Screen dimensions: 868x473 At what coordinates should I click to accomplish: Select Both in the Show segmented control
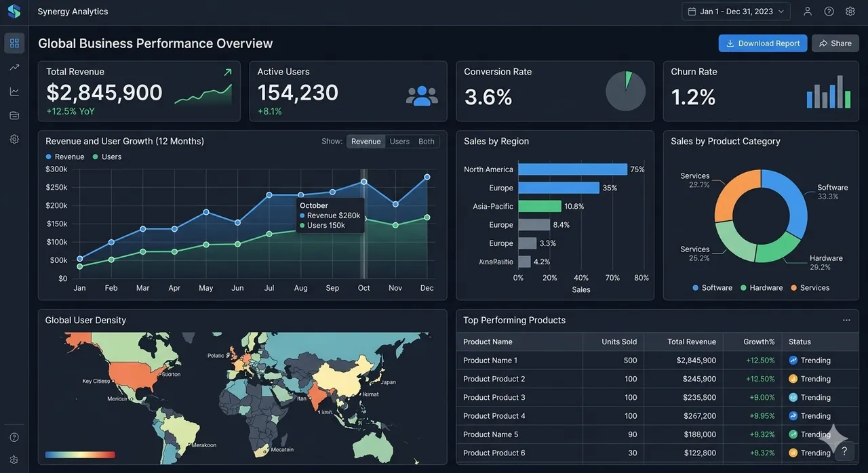pyautogui.click(x=426, y=141)
